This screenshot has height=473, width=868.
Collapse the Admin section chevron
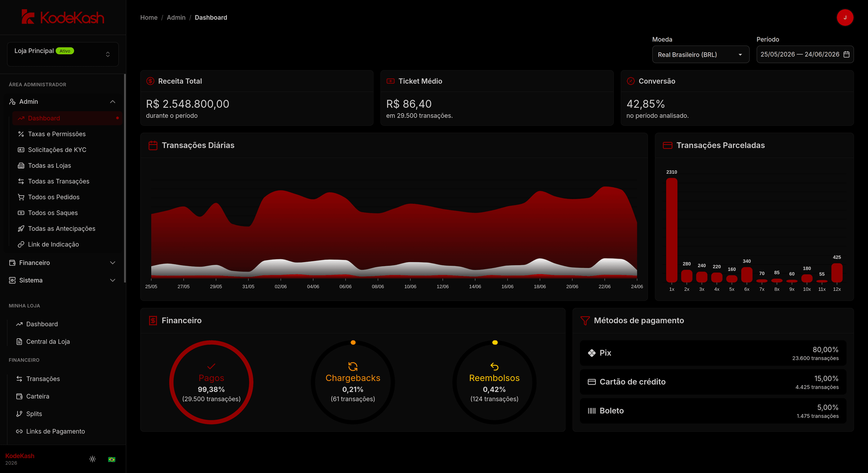pos(113,102)
